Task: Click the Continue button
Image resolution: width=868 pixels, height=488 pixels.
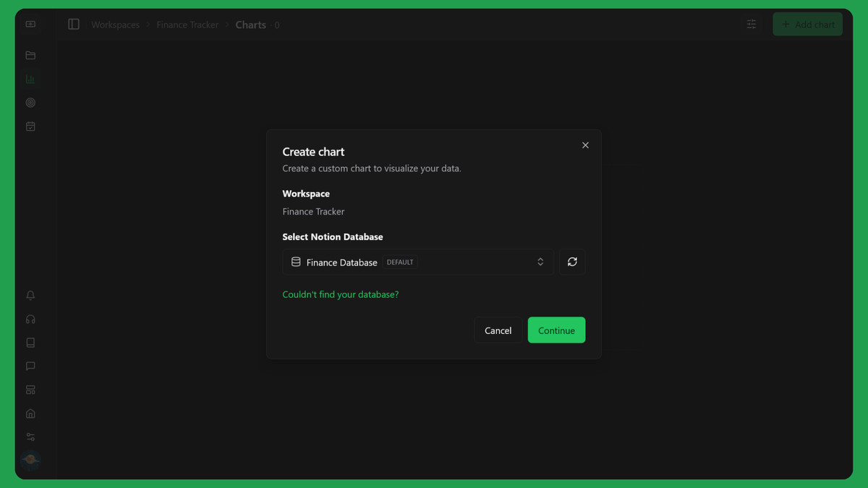Action: (x=556, y=330)
